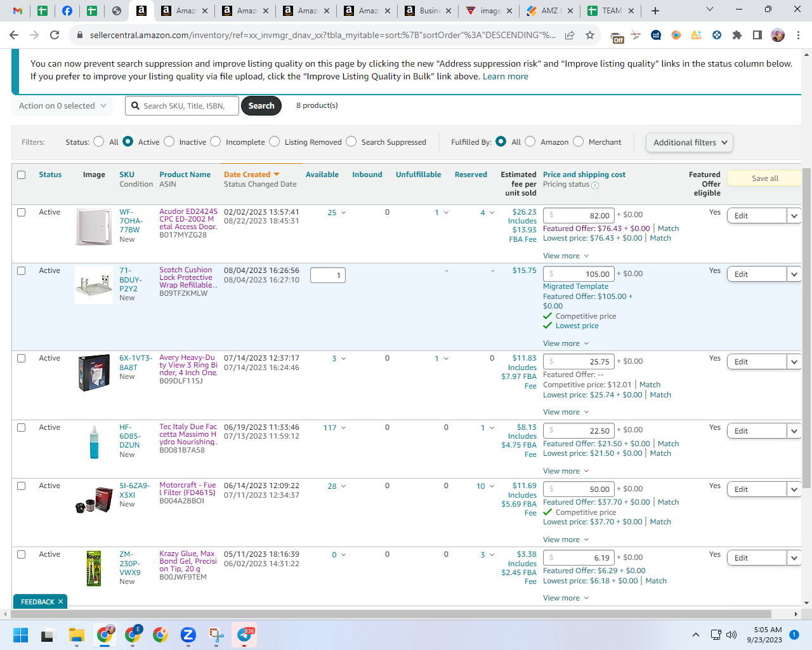This screenshot has height=650, width=812.
Task: Select the Krazy Glue row checkbox
Action: tap(21, 554)
